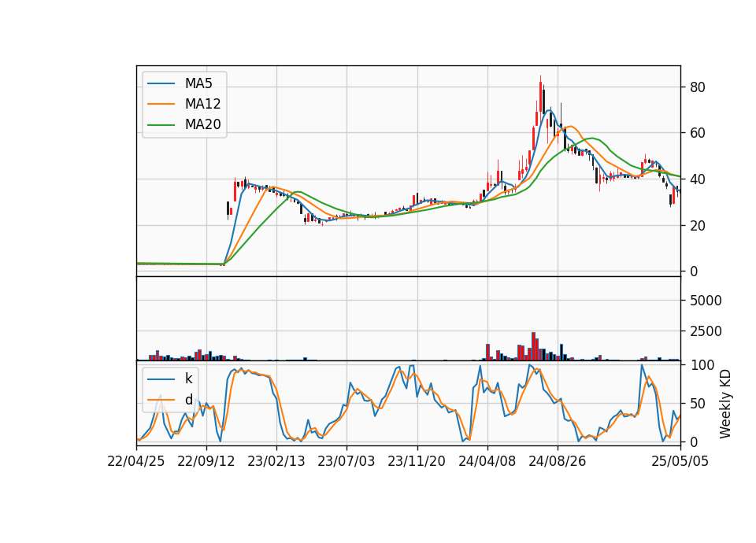
Task: Click the volume axis value 2500
Action: click(706, 331)
